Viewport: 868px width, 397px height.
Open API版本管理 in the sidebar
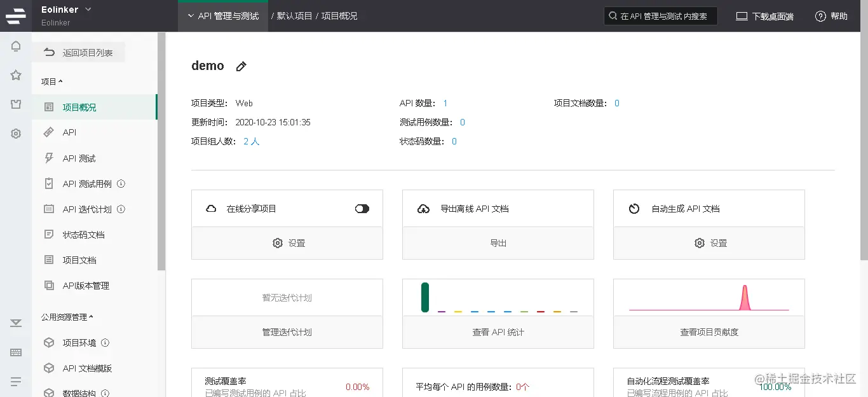point(94,286)
